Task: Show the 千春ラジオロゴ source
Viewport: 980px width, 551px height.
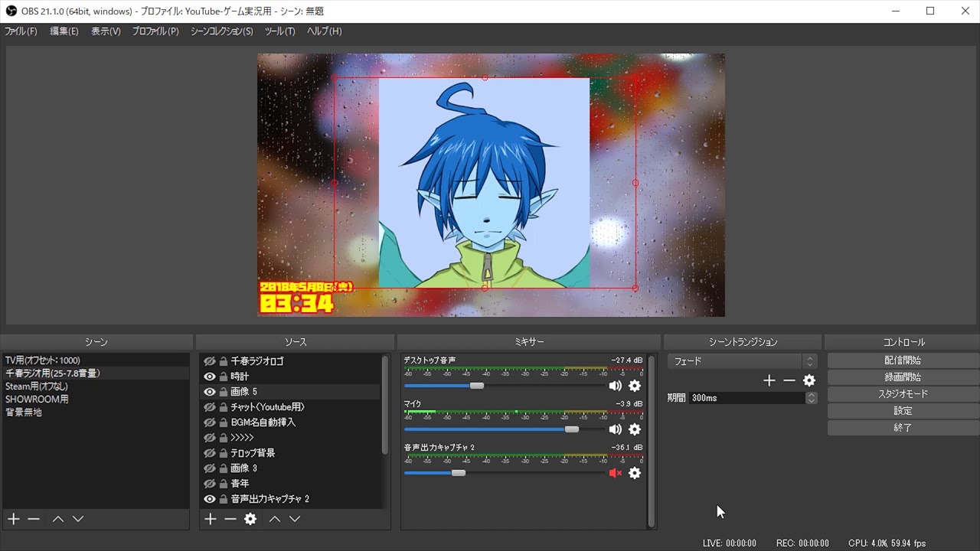Action: (x=209, y=361)
